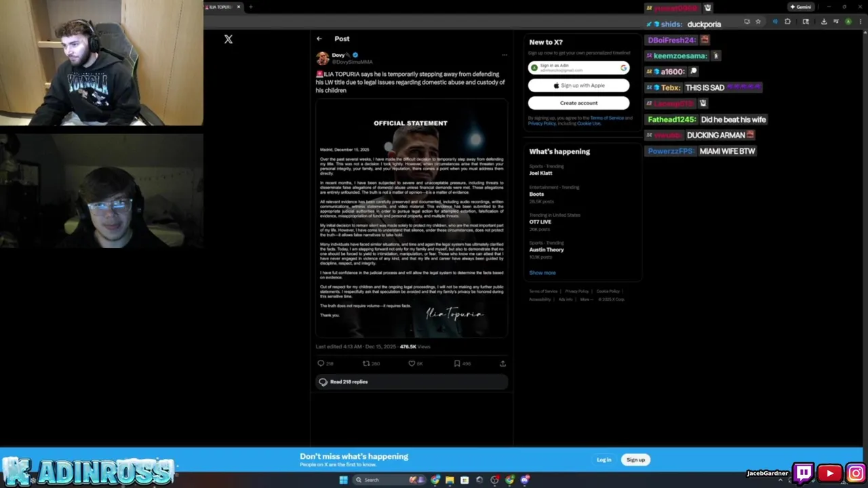This screenshot has width=868, height=488.
Task: Click Dovy's verified badge
Action: point(355,55)
